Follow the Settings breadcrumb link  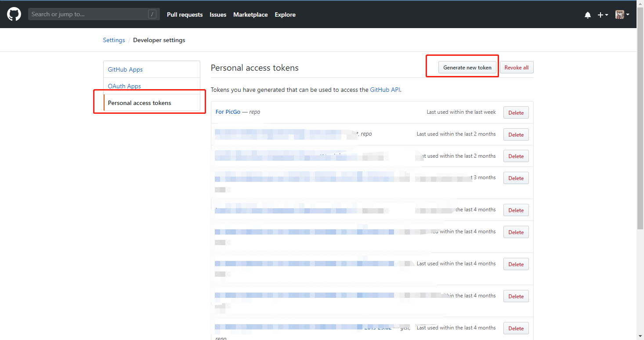(114, 40)
